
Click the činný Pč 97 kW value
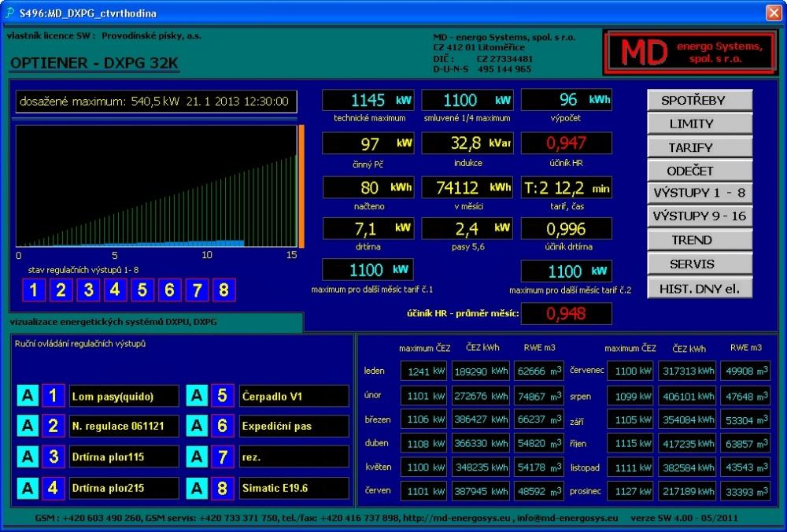tap(368, 143)
